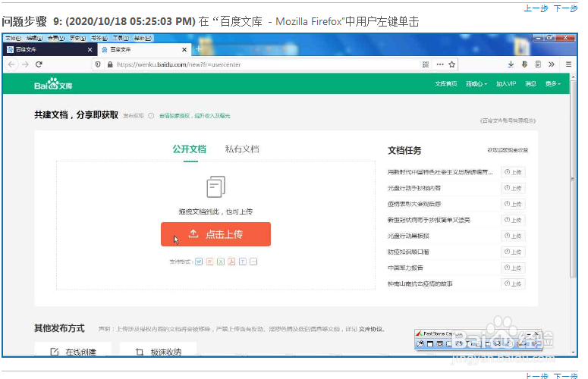
Task: Bookmark this page with the star icon
Action: [452, 64]
